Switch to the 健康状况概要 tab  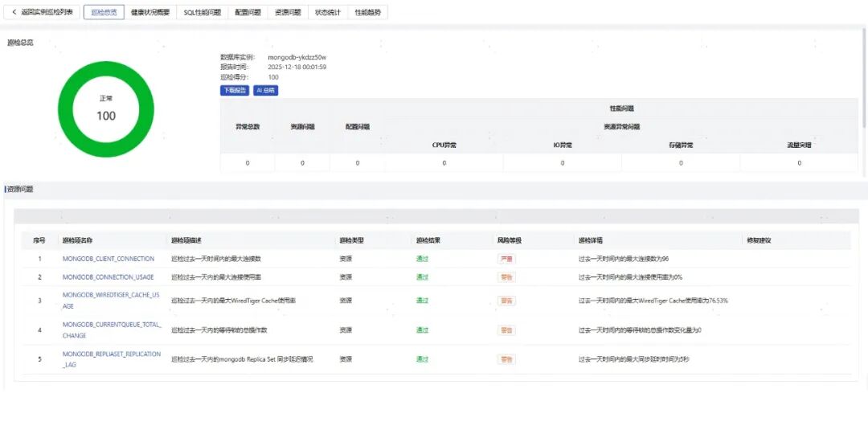click(x=150, y=12)
